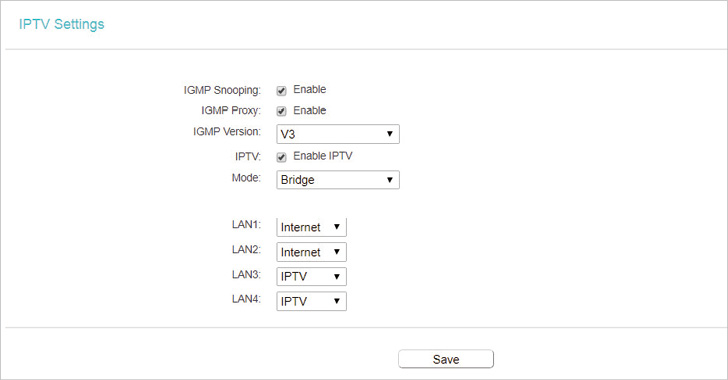Click the Enable IPTV label text
The image size is (728, 380).
click(x=323, y=156)
